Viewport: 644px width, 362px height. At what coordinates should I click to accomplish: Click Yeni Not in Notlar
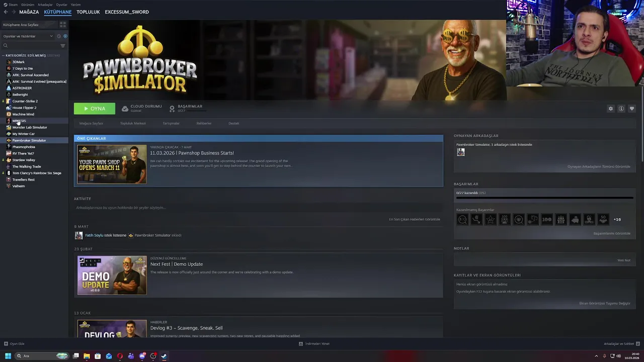(x=624, y=260)
